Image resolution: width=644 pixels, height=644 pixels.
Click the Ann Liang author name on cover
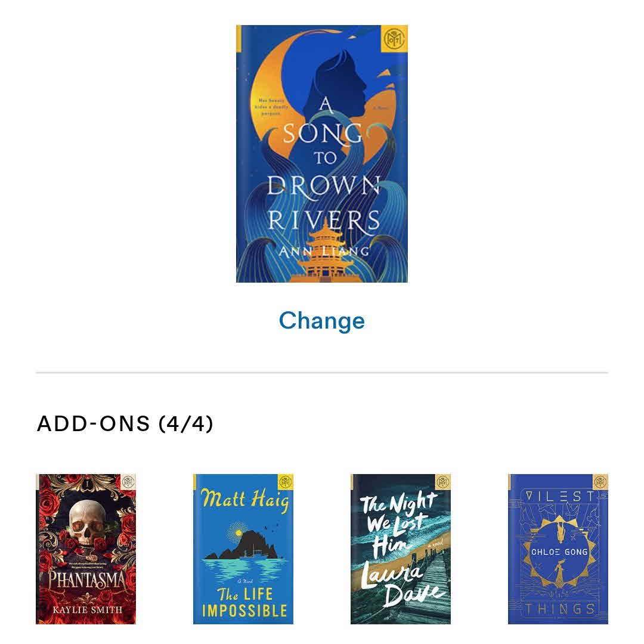(324, 251)
